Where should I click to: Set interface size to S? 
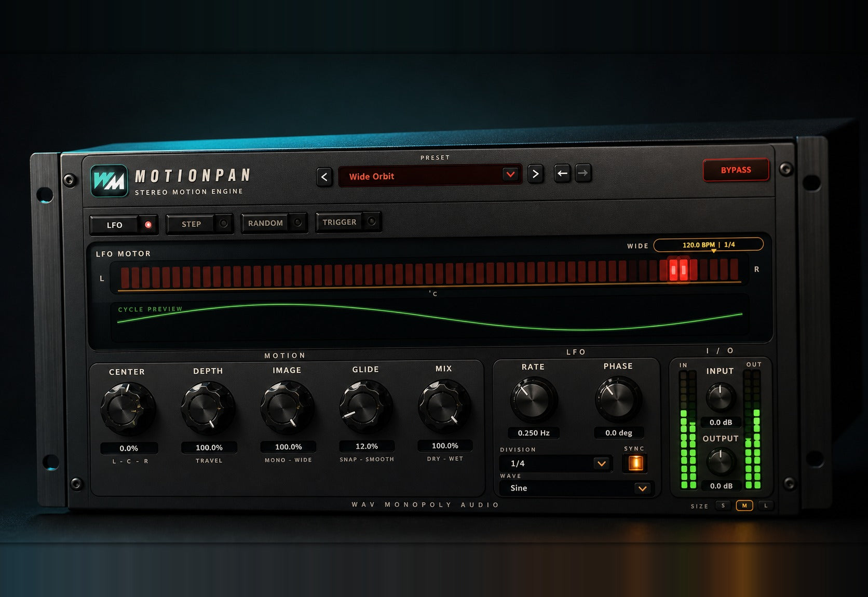point(723,505)
